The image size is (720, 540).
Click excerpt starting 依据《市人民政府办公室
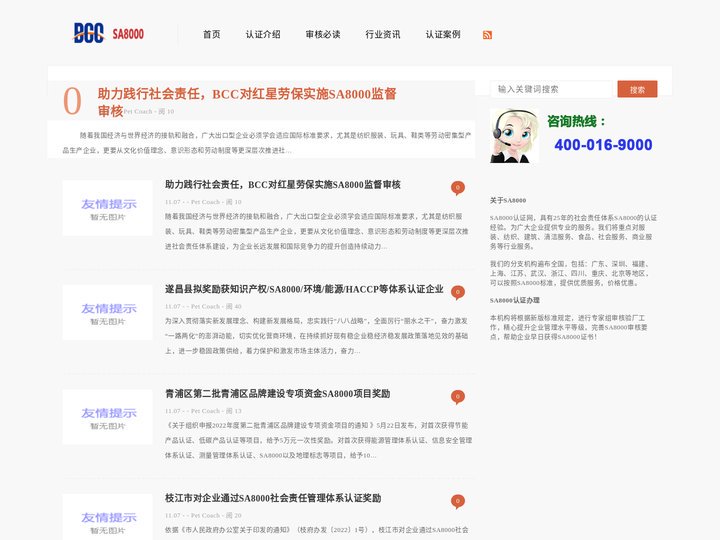click(317, 530)
